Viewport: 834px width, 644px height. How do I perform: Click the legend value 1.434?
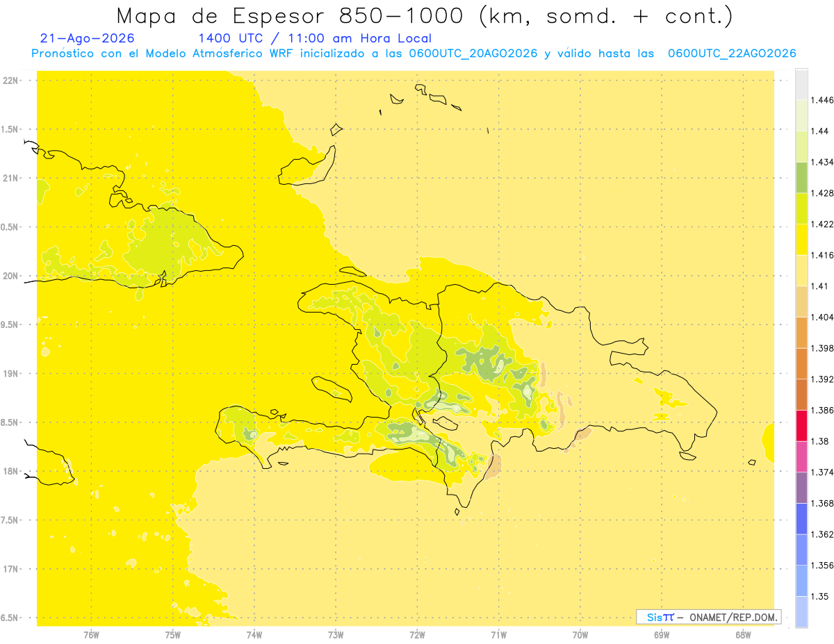pyautogui.click(x=822, y=162)
